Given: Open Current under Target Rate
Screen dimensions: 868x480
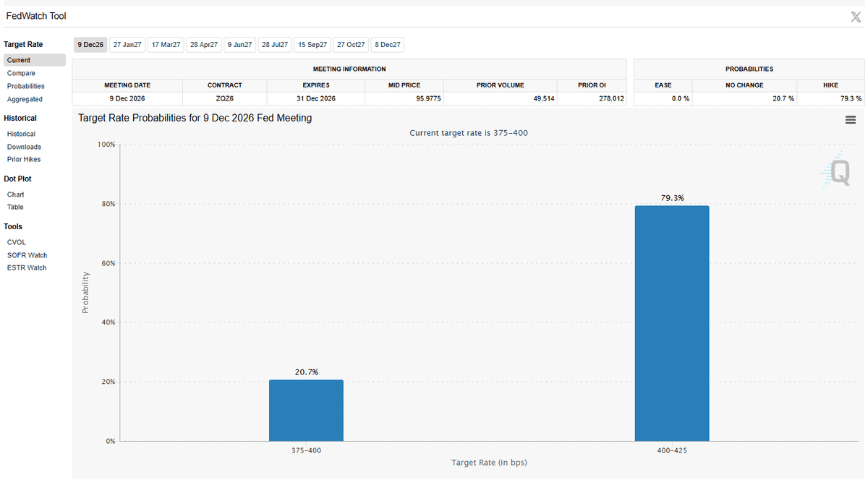Looking at the screenshot, I should click(x=35, y=60).
